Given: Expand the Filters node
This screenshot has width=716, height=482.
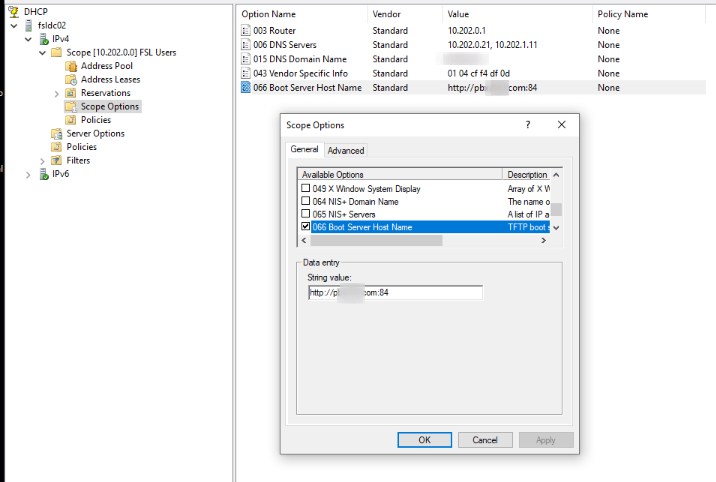Looking at the screenshot, I should pos(42,161).
